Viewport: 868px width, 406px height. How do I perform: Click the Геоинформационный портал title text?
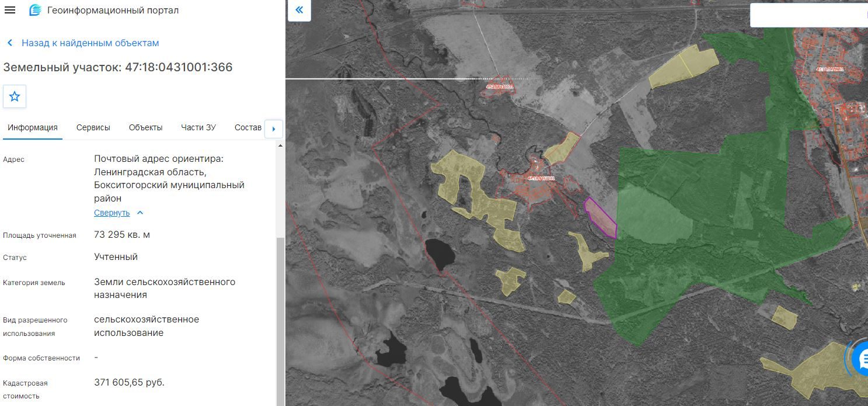pos(113,10)
